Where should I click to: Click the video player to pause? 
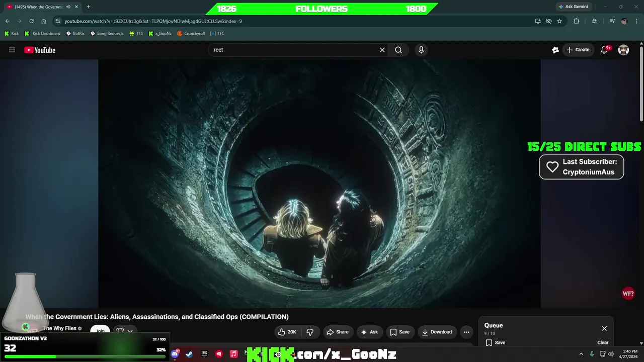coord(319,184)
